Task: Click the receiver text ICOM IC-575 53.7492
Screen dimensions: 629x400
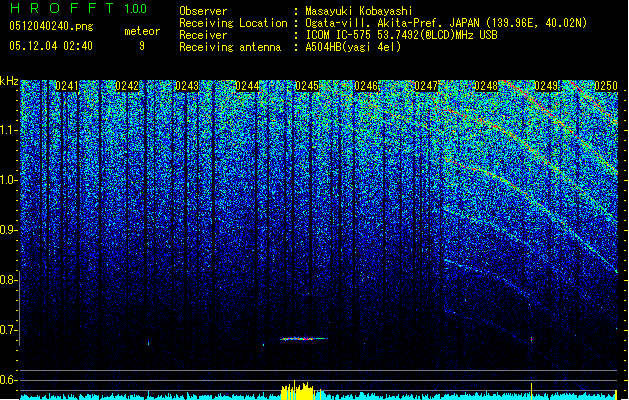Action: tap(401, 35)
